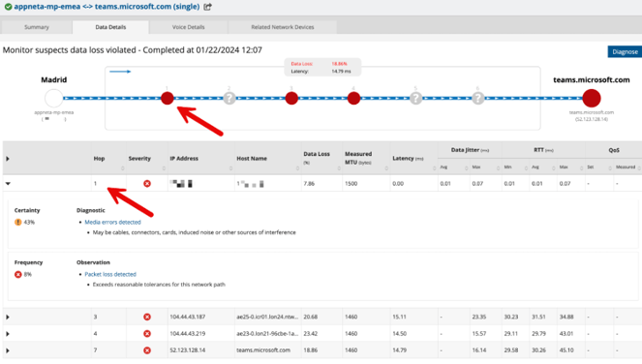The image size is (642, 364).
Task: Click the 8% frequency error icon
Action: 18,274
